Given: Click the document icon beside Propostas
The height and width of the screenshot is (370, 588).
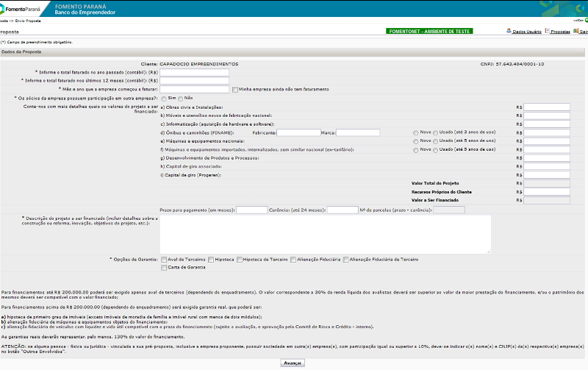Looking at the screenshot, I should click(x=547, y=31).
